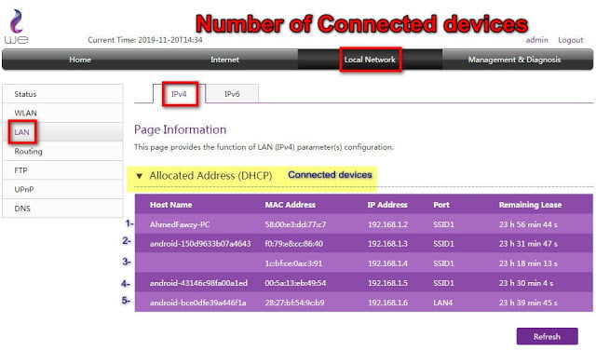Image resolution: width=596 pixels, height=364 pixels.
Task: Open DNS sidebar entry
Action: click(62, 209)
